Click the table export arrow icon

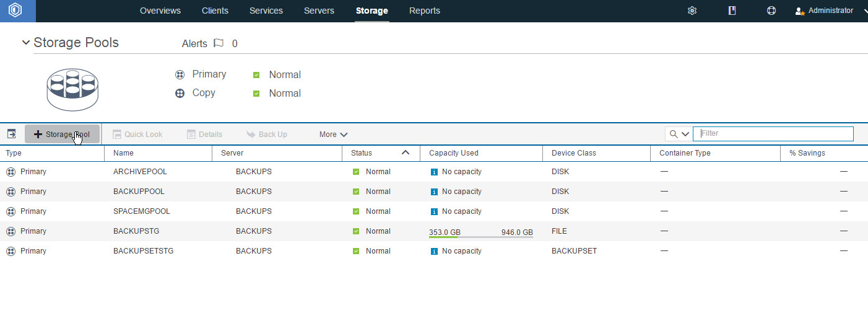pos(11,134)
